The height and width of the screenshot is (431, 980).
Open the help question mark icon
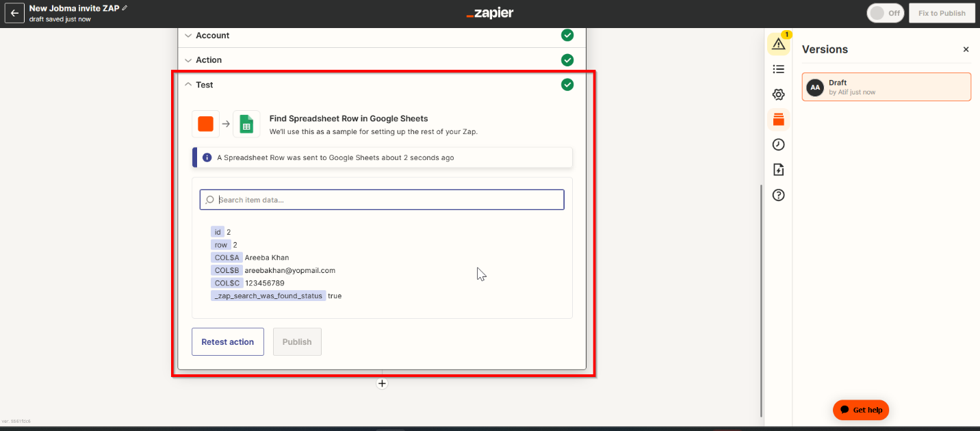click(x=778, y=195)
